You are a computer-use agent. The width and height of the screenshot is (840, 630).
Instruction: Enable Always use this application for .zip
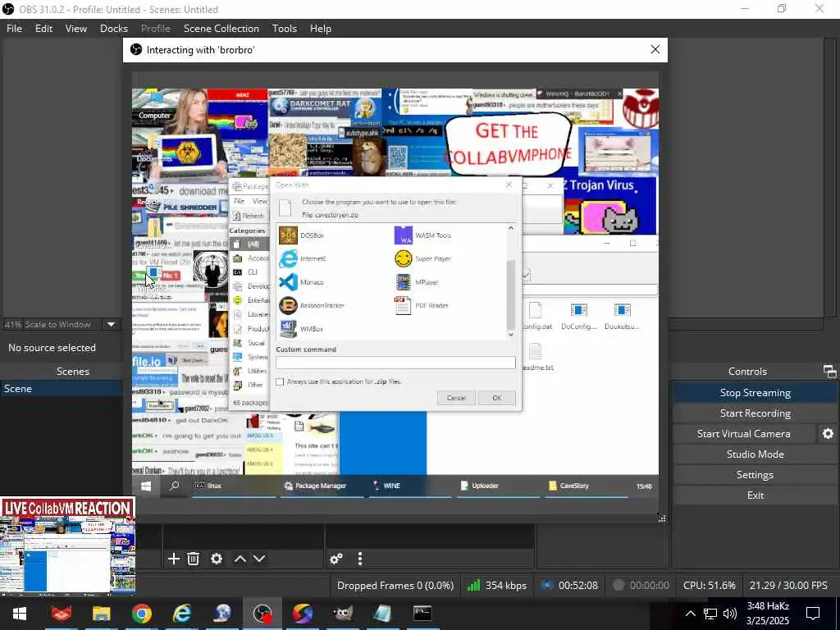point(280,382)
